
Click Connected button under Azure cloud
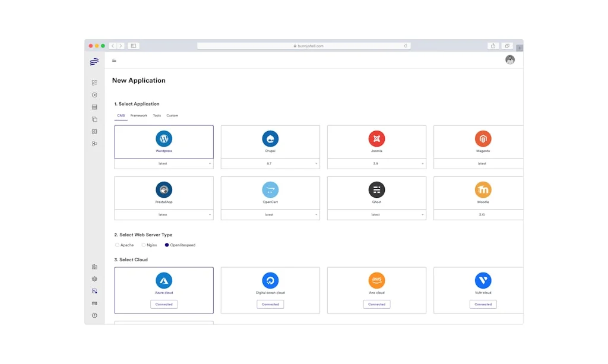coord(164,304)
